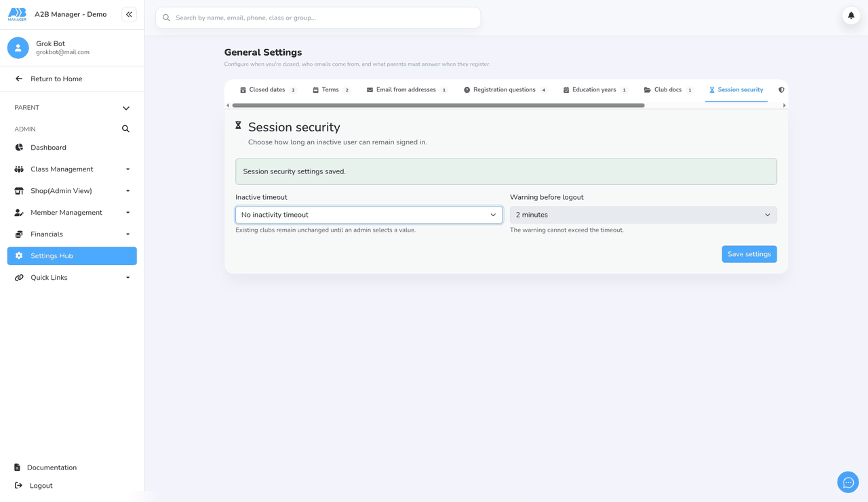Click the Shop storefront icon
Screen dimensions: 868x502
click(19, 191)
